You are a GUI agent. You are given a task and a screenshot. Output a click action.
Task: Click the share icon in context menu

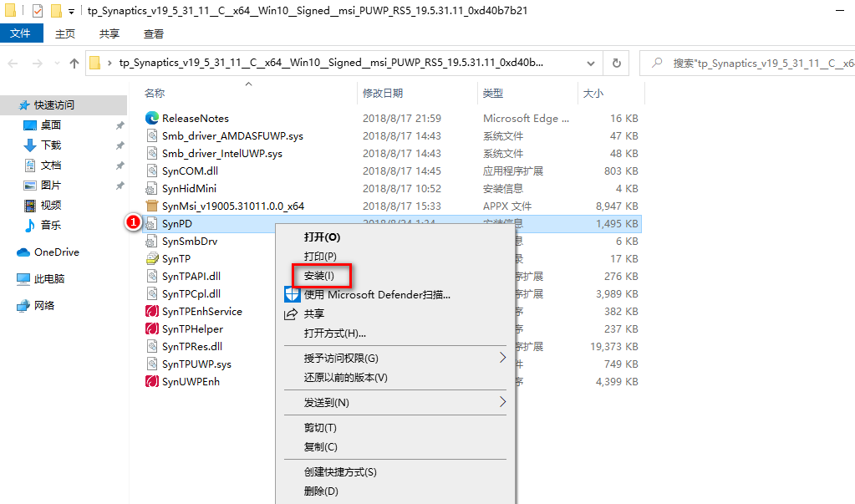click(x=292, y=313)
